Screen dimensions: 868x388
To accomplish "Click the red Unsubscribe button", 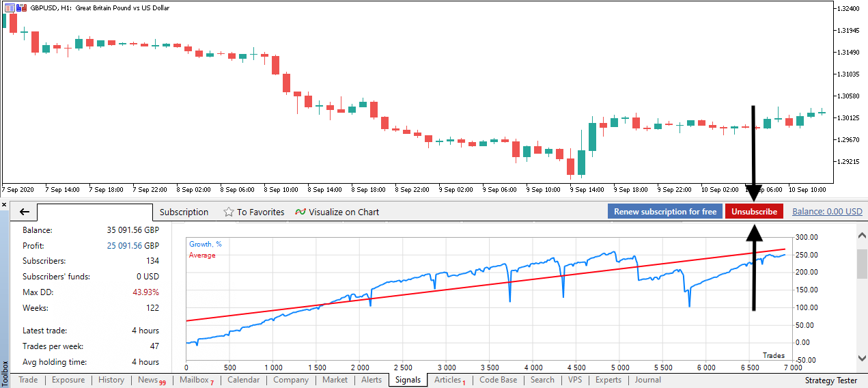I will click(x=754, y=212).
